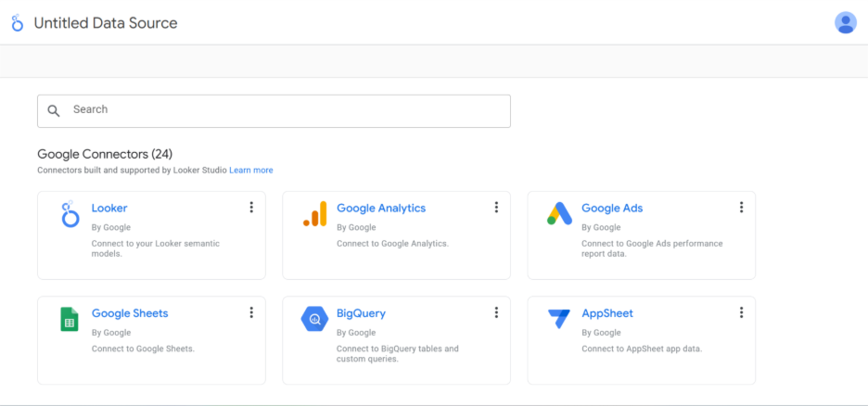Click the Looker connector icon
868x406 pixels.
[70, 215]
